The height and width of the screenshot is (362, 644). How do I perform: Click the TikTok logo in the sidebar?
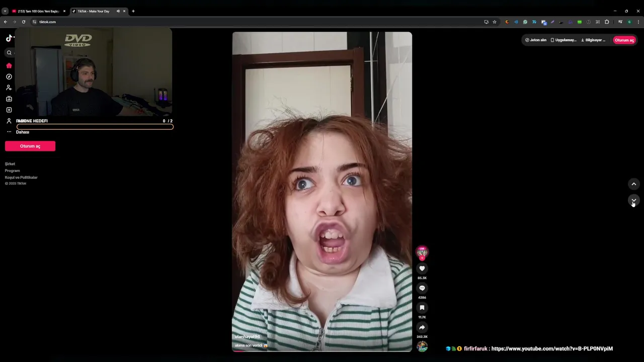[x=9, y=38]
